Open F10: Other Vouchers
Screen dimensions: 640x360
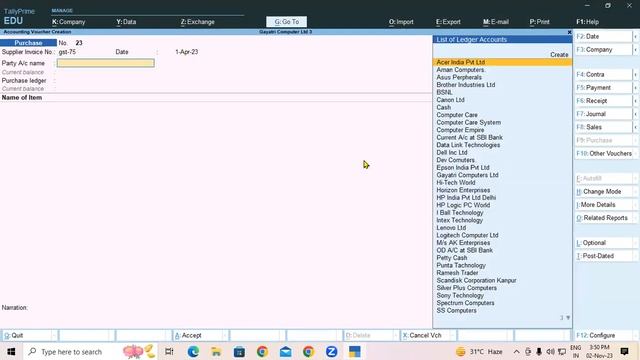coord(604,153)
